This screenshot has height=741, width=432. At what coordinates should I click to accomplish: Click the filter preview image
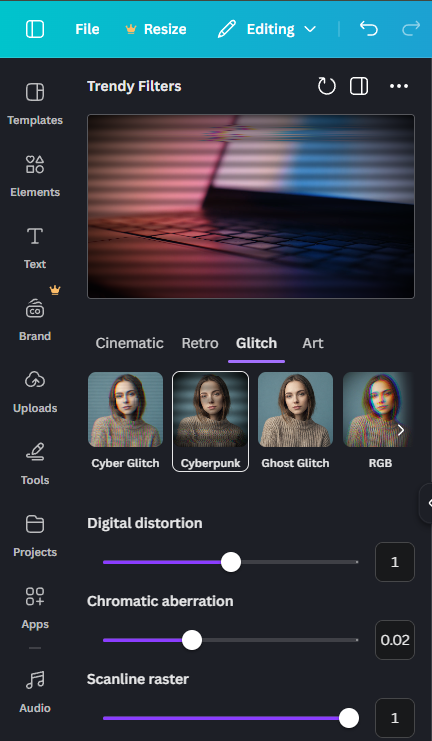[251, 207]
